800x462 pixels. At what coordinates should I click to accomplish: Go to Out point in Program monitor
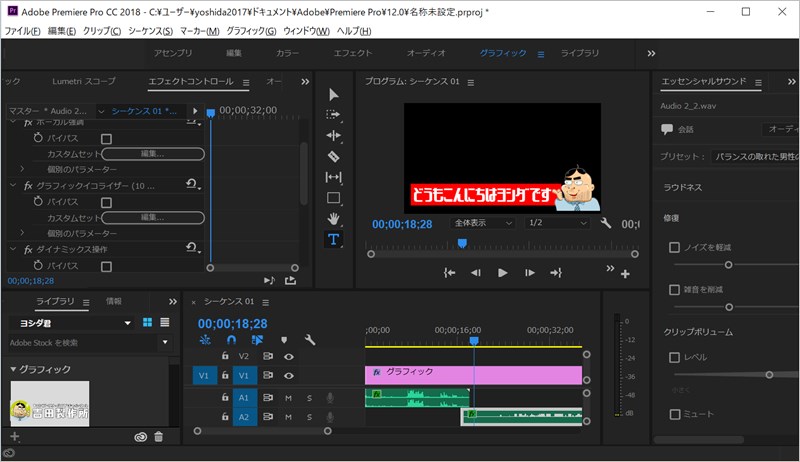click(556, 273)
